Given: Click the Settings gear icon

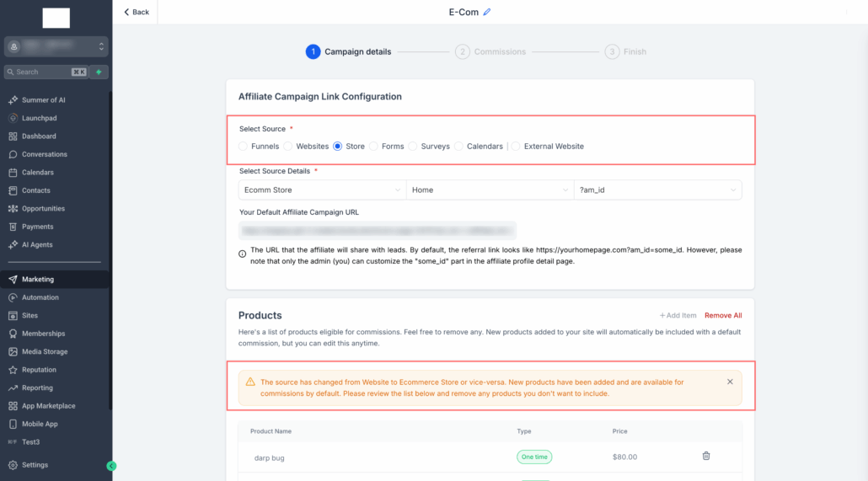Looking at the screenshot, I should click(x=13, y=465).
